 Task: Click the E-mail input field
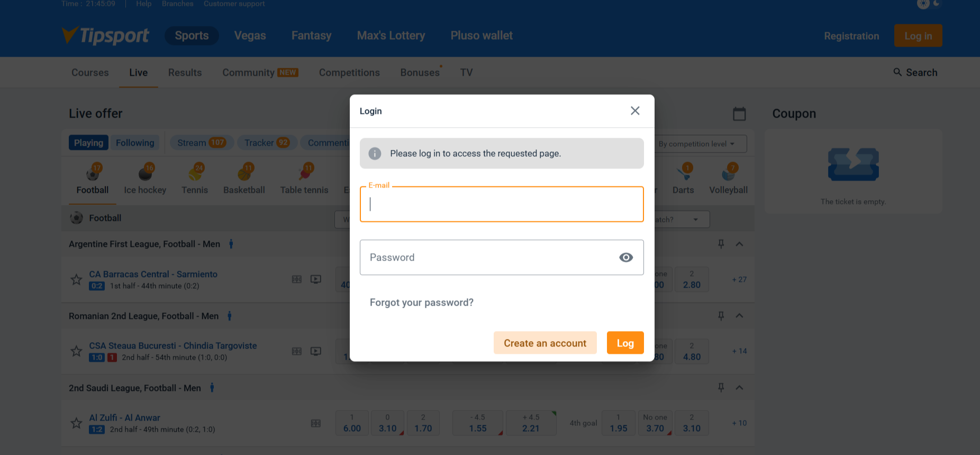(x=501, y=204)
